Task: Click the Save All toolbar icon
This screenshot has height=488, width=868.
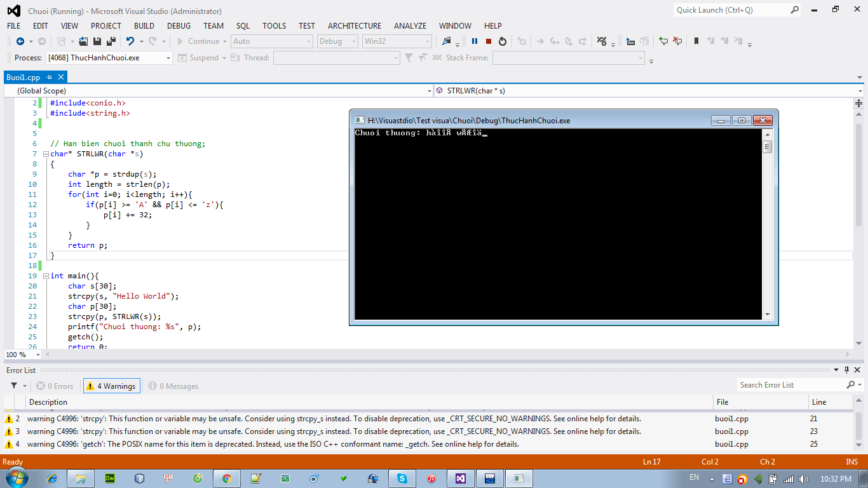Action: pos(111,41)
